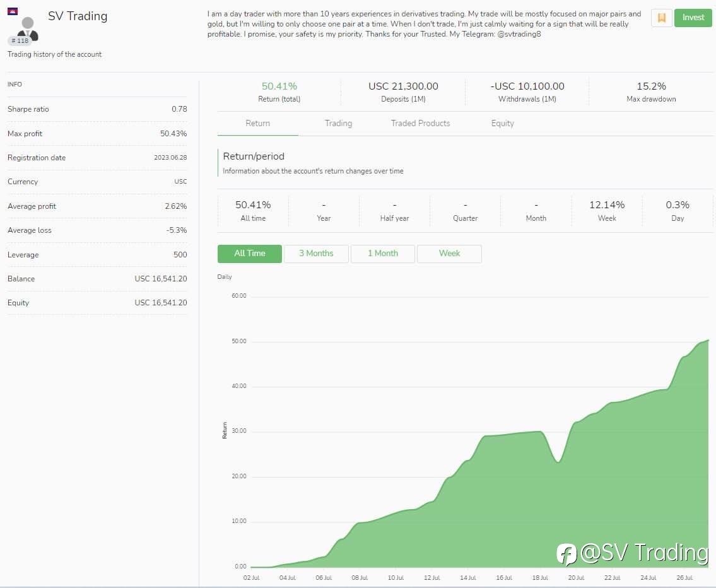Click the Invest button

tap(693, 18)
